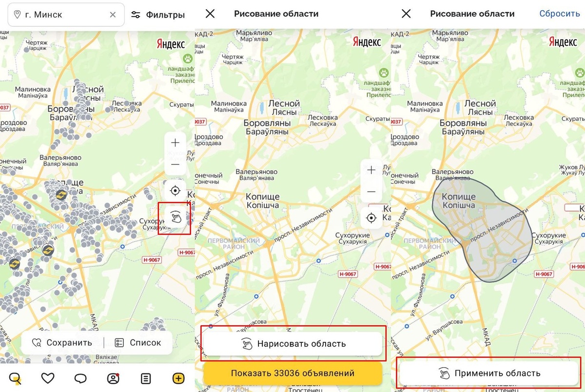This screenshot has height=392, width=585.
Task: Tap hand icon in Нарисовать область button
Action: pyautogui.click(x=248, y=344)
